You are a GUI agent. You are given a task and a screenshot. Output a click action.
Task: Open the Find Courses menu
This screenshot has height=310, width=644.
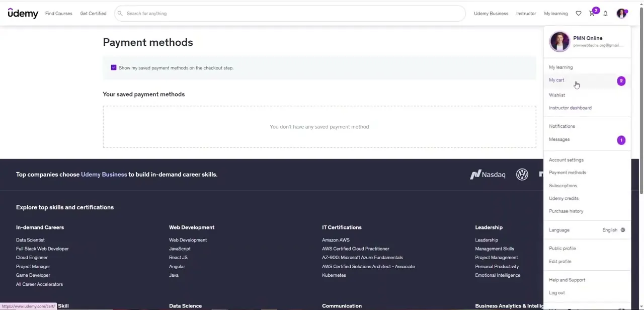(x=59, y=14)
